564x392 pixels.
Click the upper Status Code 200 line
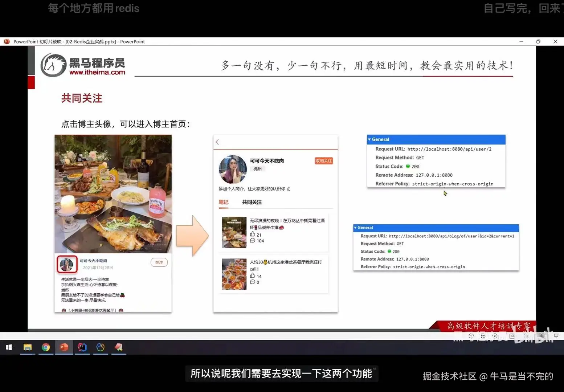coord(397,167)
